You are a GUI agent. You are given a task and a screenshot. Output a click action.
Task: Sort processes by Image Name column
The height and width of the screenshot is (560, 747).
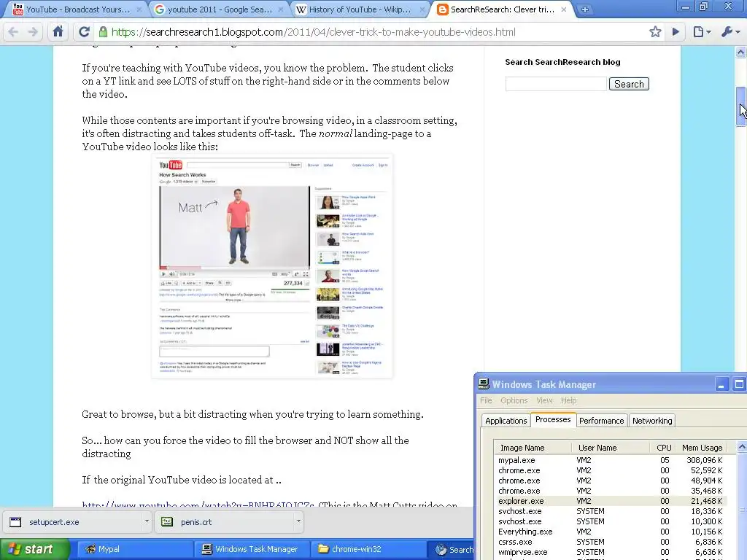coord(533,448)
